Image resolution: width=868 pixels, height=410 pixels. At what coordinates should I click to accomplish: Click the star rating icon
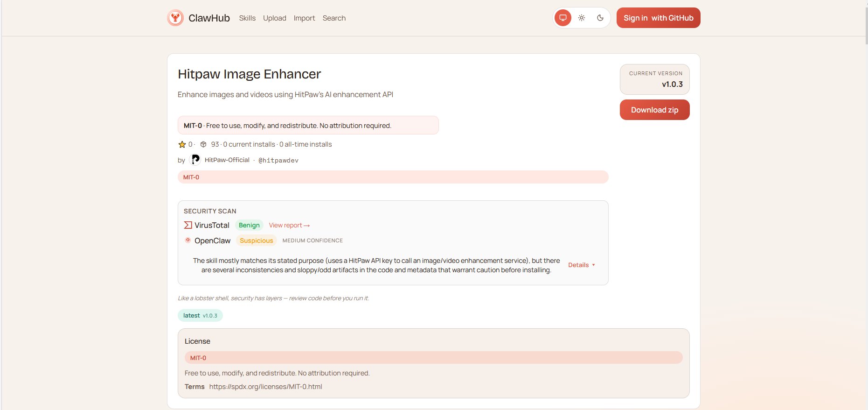(182, 145)
